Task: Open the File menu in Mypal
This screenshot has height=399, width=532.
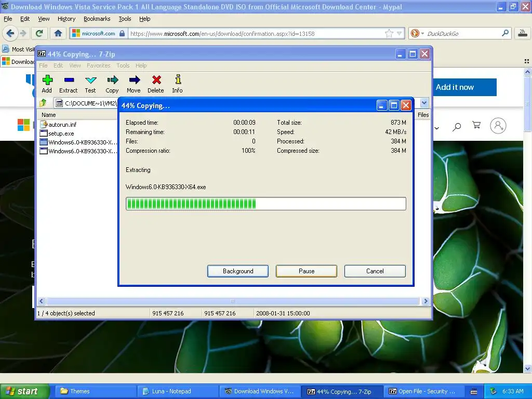Action: (x=8, y=19)
